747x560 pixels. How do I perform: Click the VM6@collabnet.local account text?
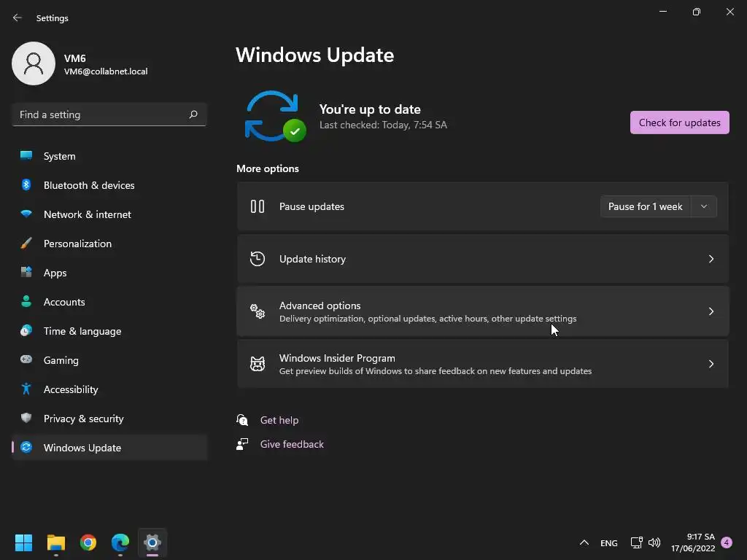coord(106,71)
